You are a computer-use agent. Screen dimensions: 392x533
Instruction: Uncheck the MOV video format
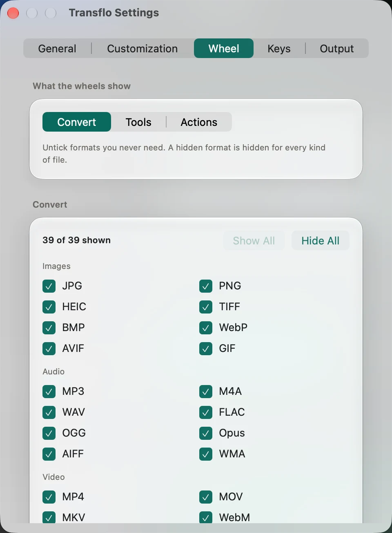point(206,497)
